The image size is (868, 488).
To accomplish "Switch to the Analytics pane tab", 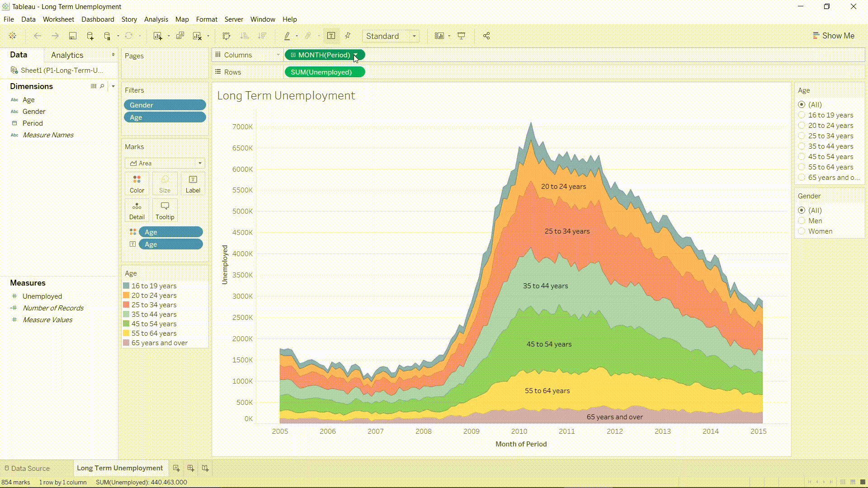I will 67,55.
